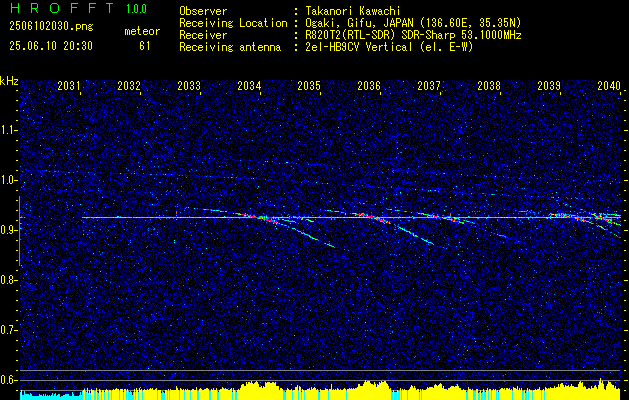This screenshot has height=400, width=629.
Task: Click the 2033 time marker
Action: [x=189, y=85]
